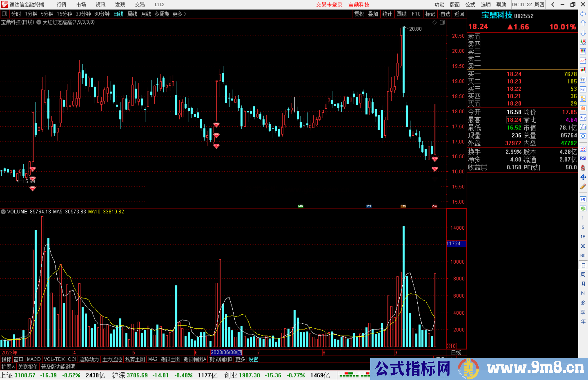Switch to the 分时 tab
The image size is (588, 380).
coord(16,14)
